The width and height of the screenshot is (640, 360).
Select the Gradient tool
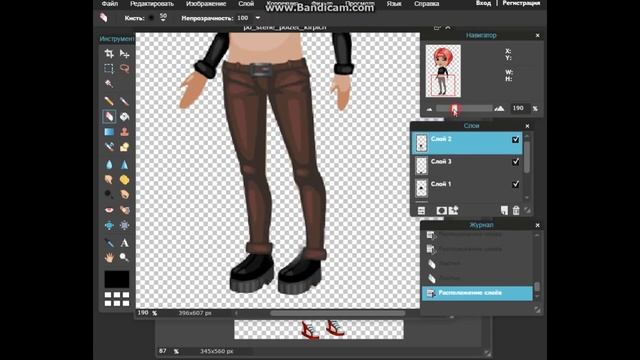coord(109,132)
